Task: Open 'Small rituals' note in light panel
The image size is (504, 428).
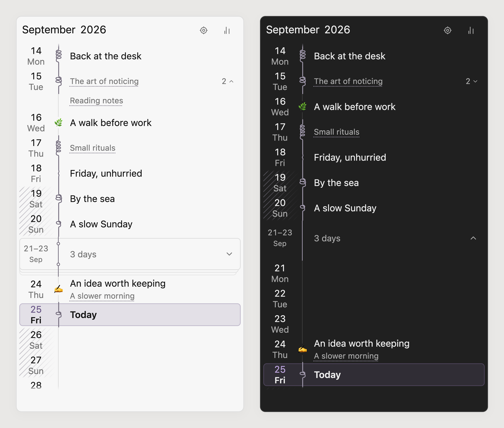Action: (x=92, y=148)
